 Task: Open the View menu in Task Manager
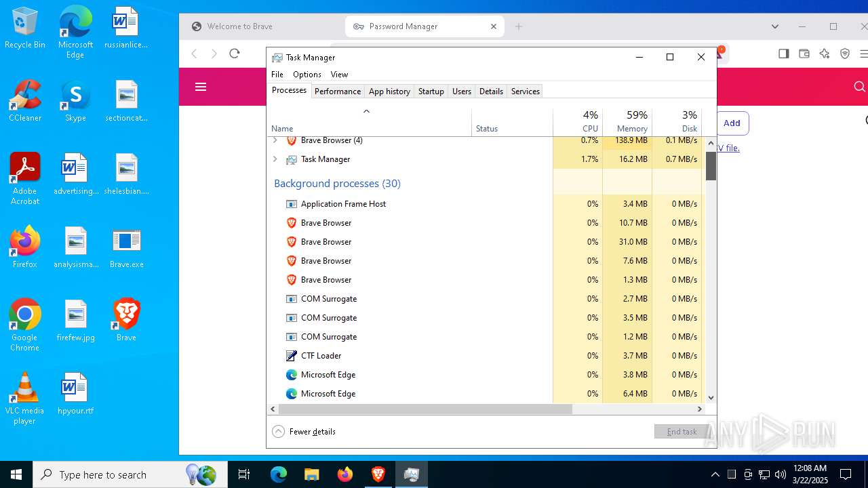click(x=339, y=75)
